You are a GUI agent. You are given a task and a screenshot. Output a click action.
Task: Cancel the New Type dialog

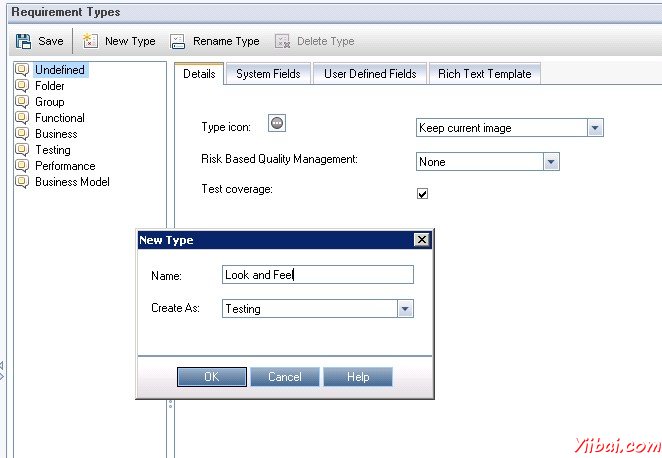click(284, 377)
